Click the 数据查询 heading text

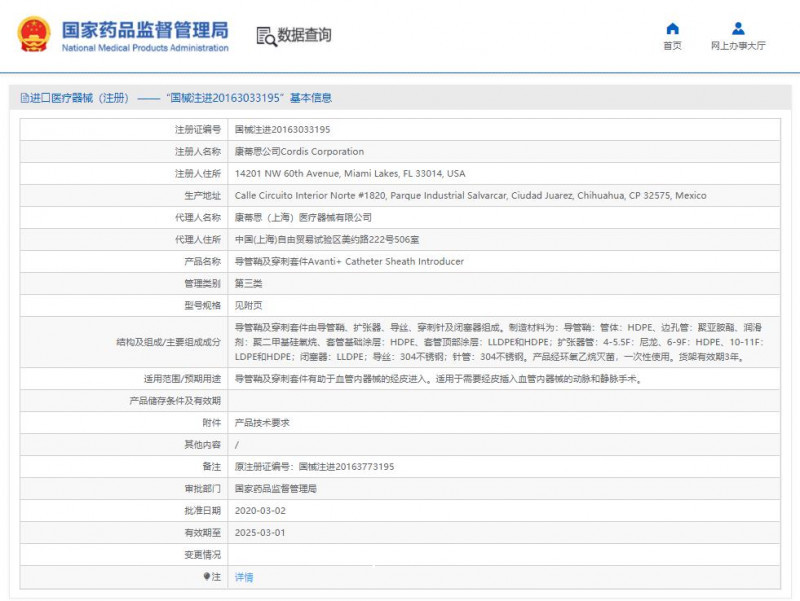(x=305, y=36)
